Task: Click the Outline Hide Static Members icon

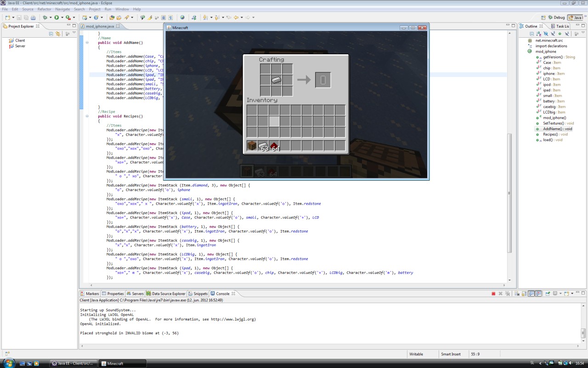Action: (x=553, y=34)
